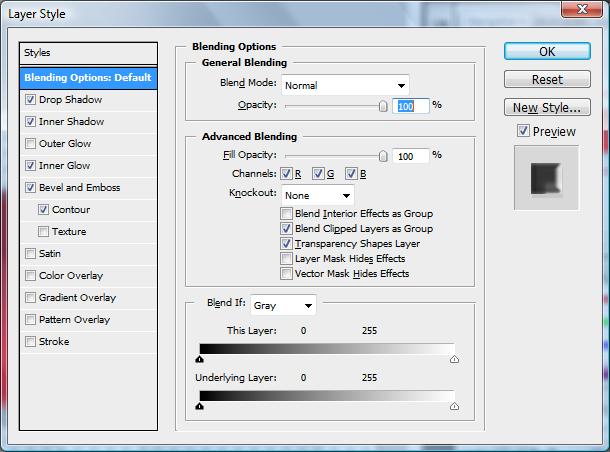Toggle the Inner Glow checkbox
The height and width of the screenshot is (452, 610).
tap(30, 166)
